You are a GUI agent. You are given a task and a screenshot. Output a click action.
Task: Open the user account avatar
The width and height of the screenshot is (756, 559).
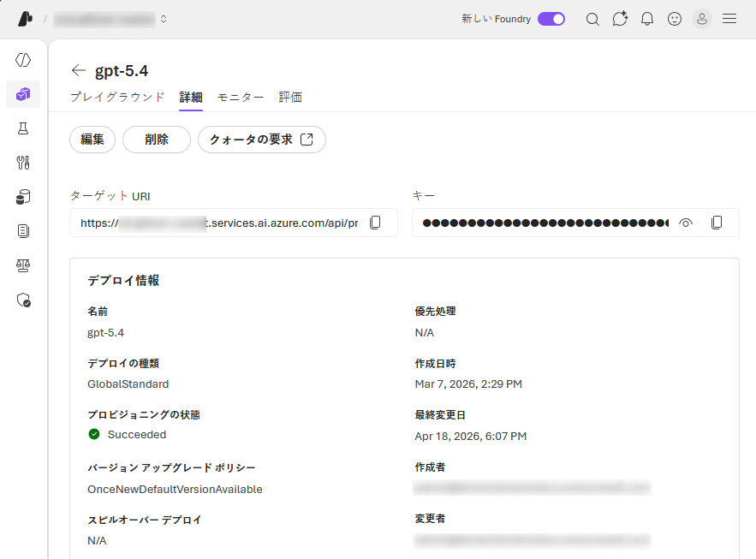coord(702,19)
